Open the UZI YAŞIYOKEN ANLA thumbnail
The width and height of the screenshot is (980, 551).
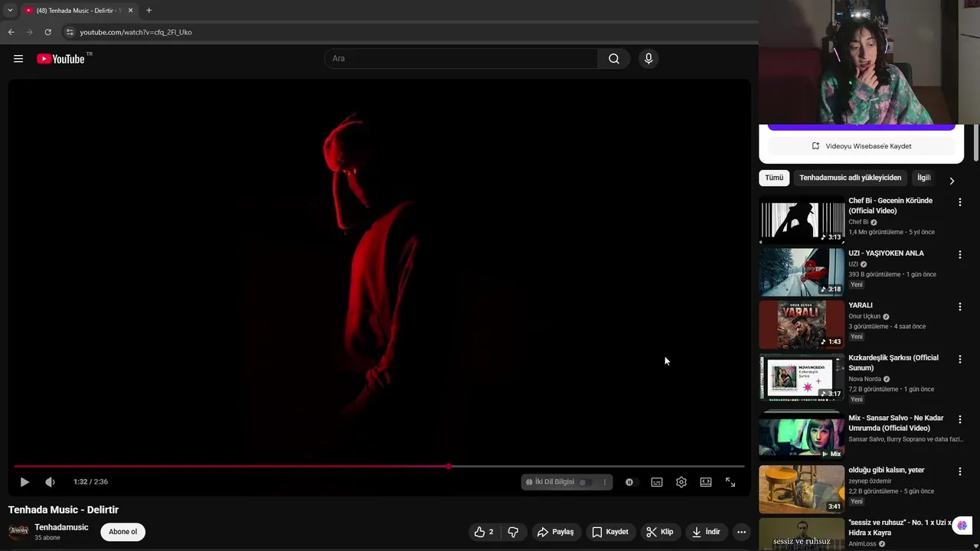click(802, 272)
